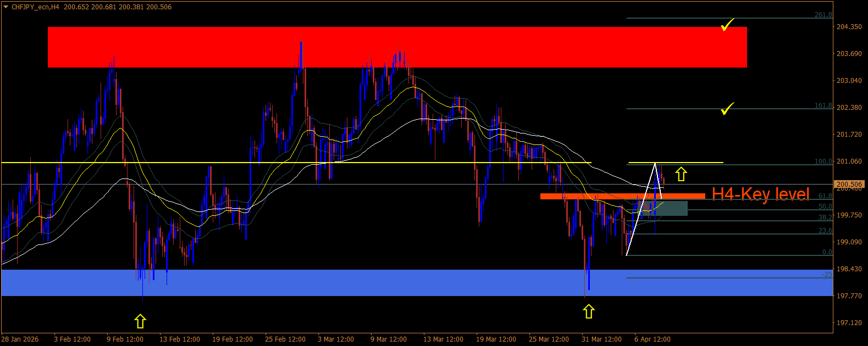Click the 197.770 price scale label

click(x=849, y=295)
